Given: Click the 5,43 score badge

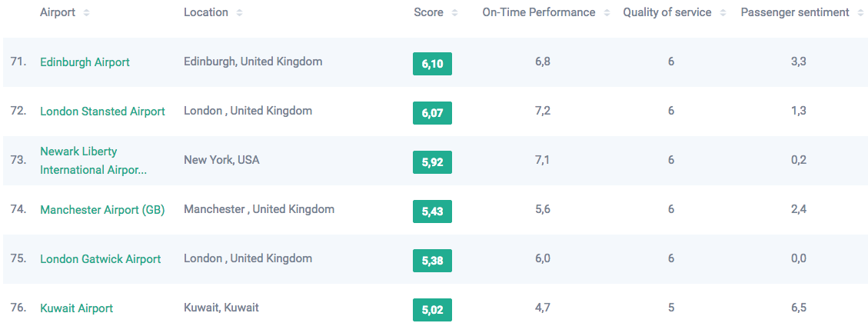Looking at the screenshot, I should coord(432,211).
